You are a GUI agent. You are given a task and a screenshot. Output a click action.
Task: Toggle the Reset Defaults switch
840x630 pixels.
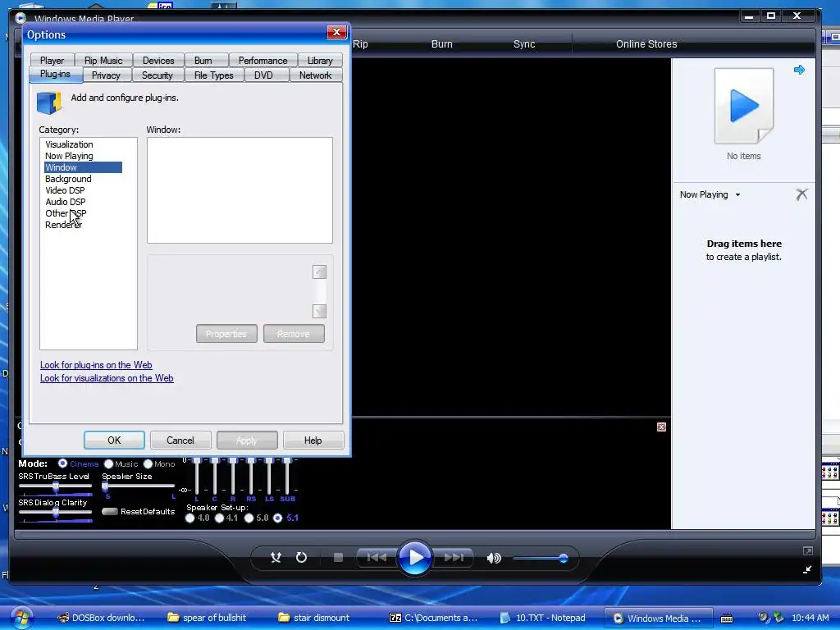(x=109, y=511)
